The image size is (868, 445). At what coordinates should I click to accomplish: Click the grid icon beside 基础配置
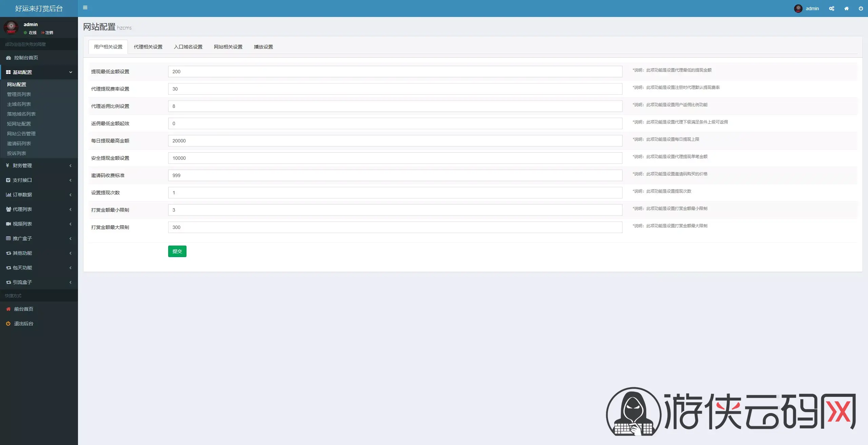pyautogui.click(x=8, y=72)
